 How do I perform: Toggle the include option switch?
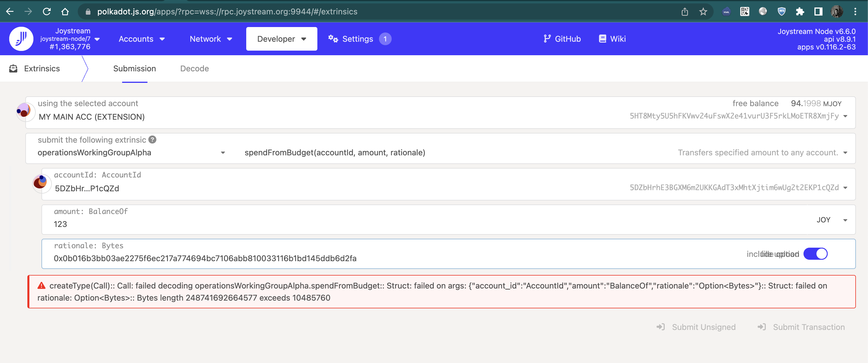[x=815, y=254]
